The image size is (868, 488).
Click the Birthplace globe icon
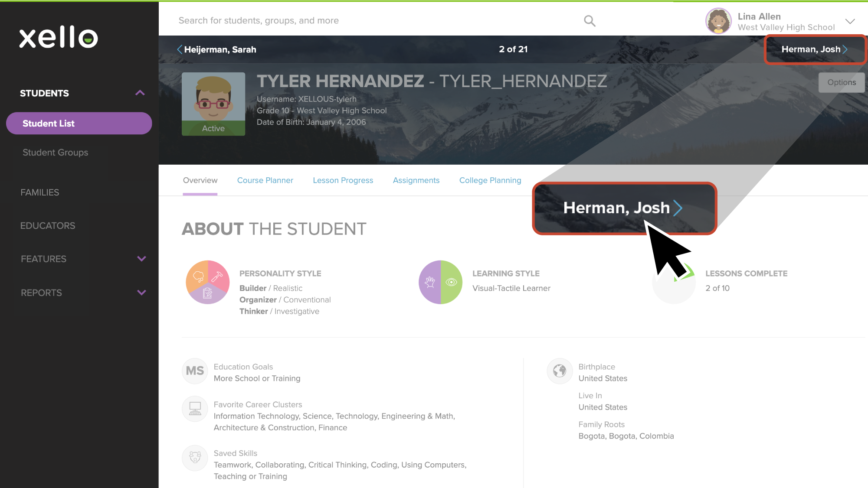560,371
